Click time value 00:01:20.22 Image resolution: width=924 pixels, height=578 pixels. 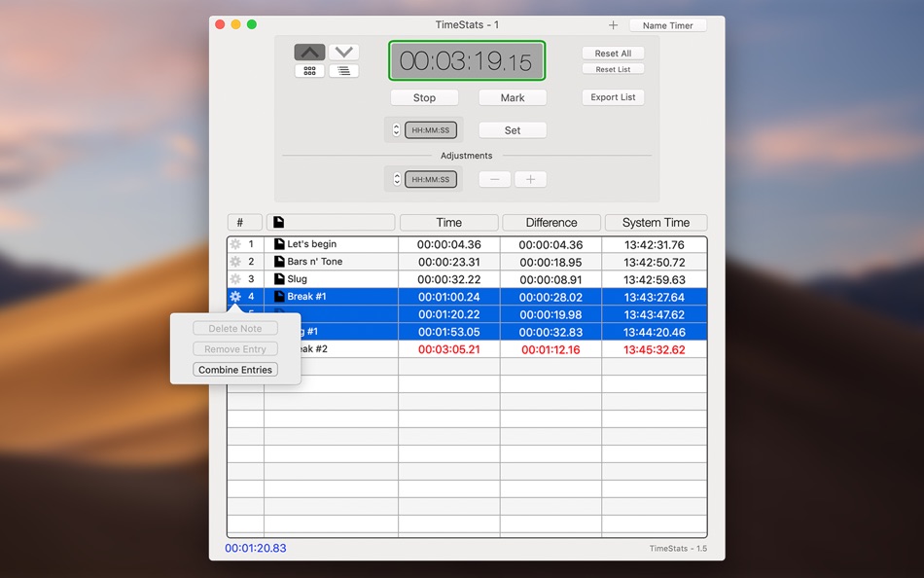(449, 314)
